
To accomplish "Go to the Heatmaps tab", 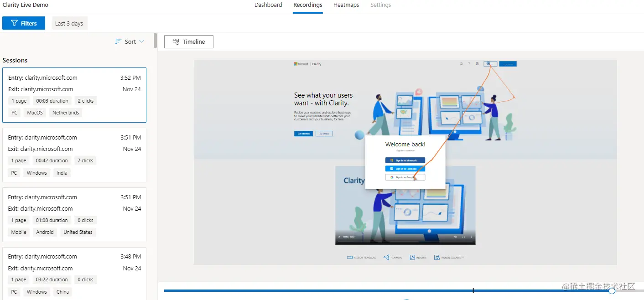I will (346, 5).
